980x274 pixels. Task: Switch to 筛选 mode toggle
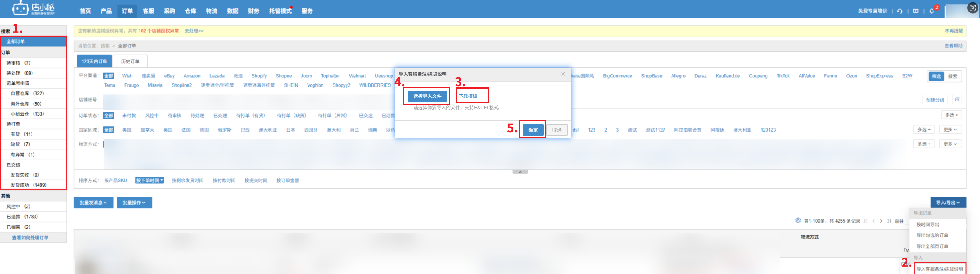click(x=936, y=76)
